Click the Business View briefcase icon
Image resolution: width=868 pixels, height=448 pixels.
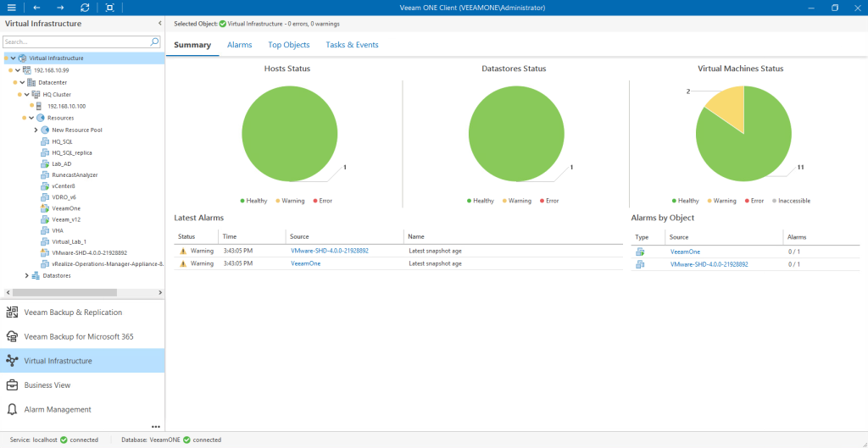tap(12, 385)
